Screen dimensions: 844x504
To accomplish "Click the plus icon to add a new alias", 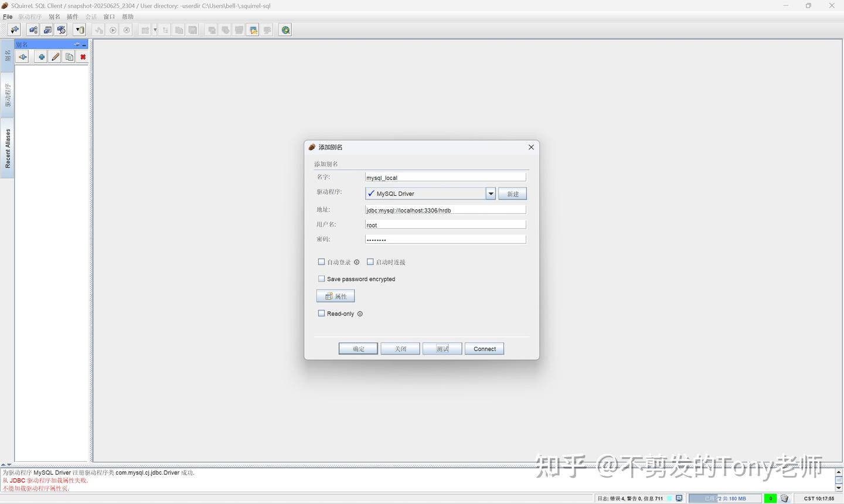I will (40, 56).
